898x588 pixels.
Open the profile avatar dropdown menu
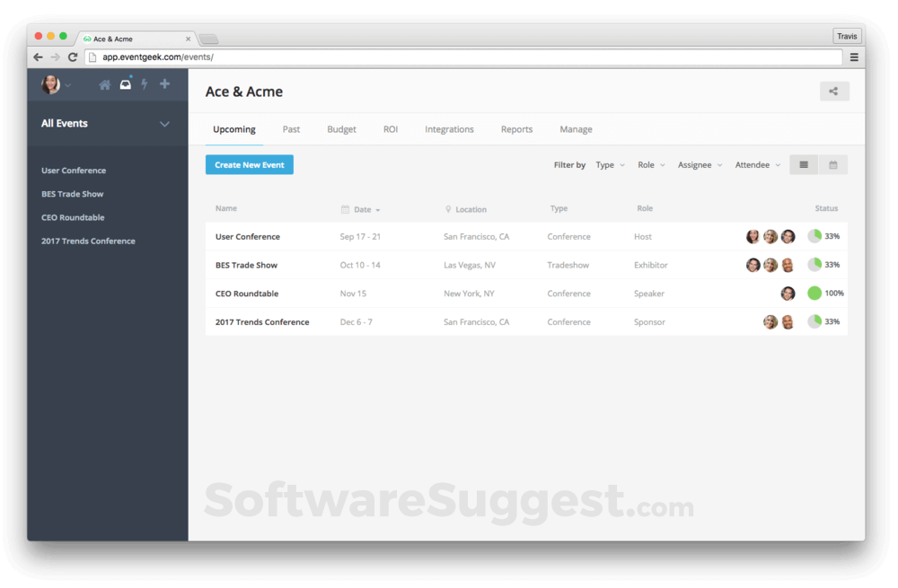(51, 83)
